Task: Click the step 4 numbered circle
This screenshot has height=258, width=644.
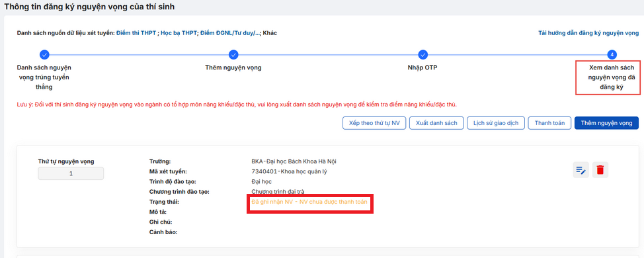Action: (x=612, y=55)
